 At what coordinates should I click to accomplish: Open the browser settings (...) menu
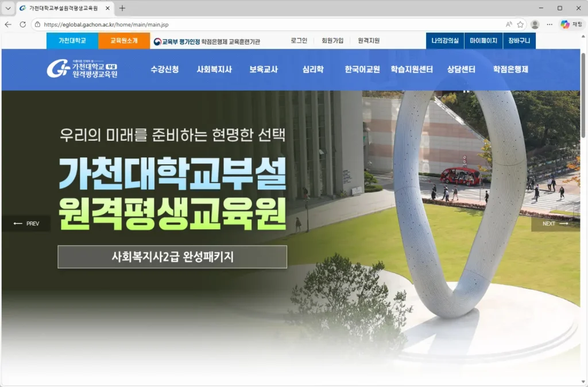(x=550, y=25)
